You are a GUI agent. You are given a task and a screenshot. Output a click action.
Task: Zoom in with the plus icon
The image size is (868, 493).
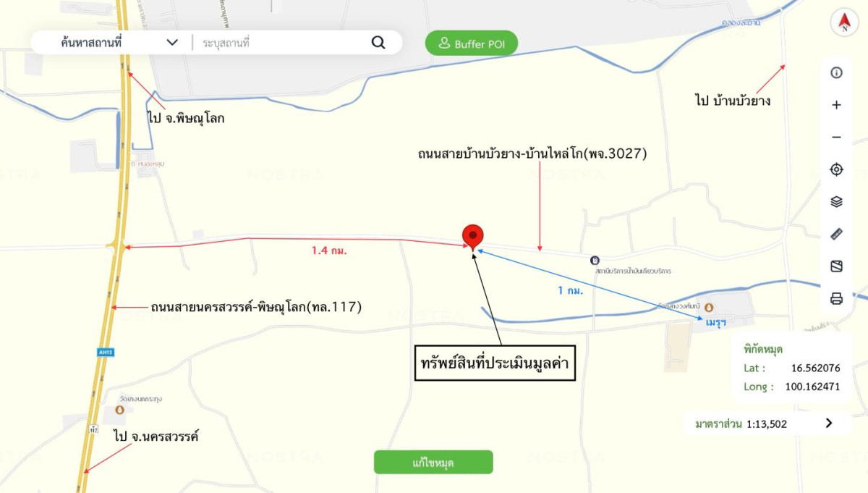pyautogui.click(x=837, y=105)
